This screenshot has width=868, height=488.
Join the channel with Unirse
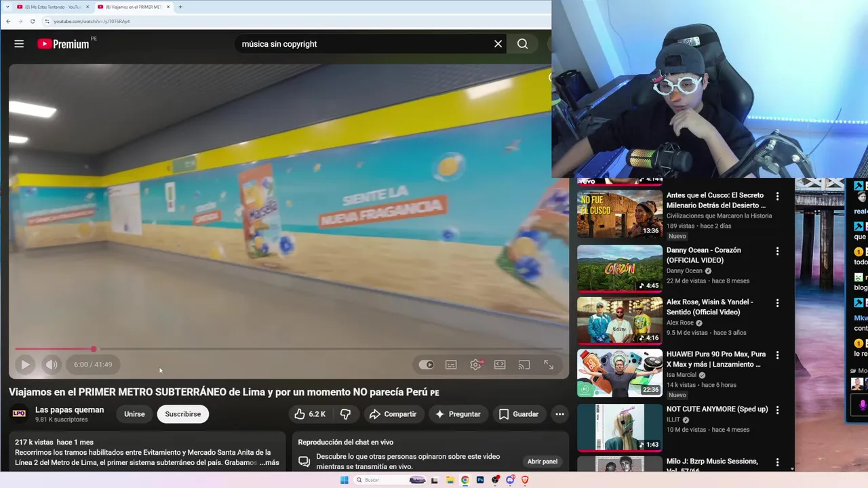click(x=134, y=414)
